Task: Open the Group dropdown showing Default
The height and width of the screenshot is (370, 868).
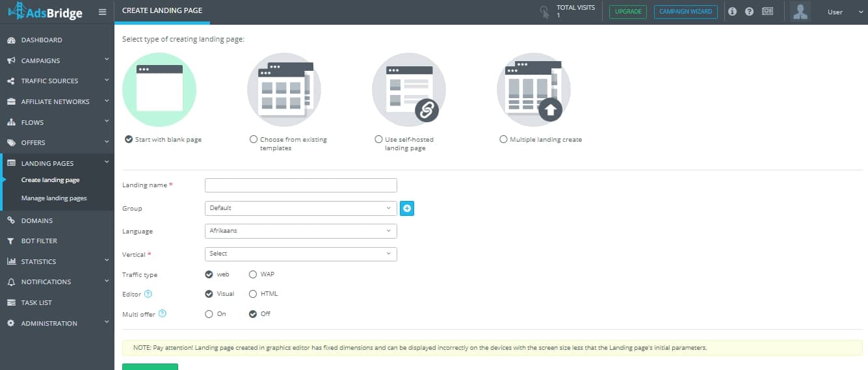Action: 300,208
